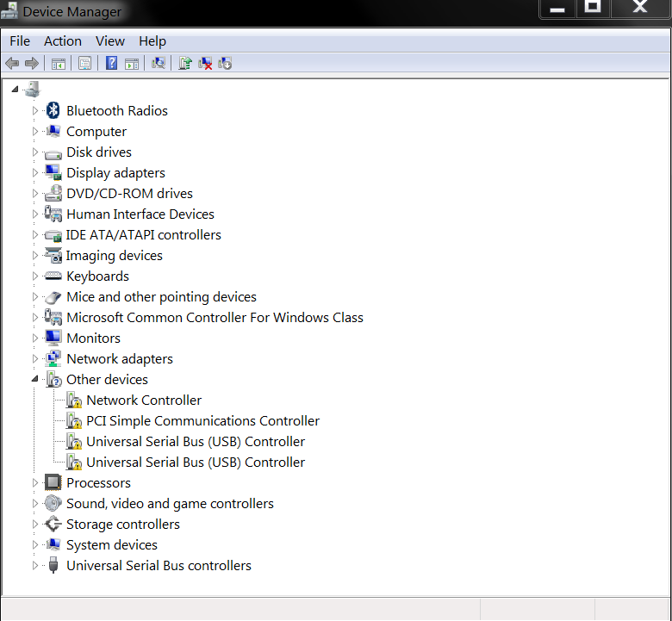Select the Network Controller text
This screenshot has width=672, height=621.
144,400
